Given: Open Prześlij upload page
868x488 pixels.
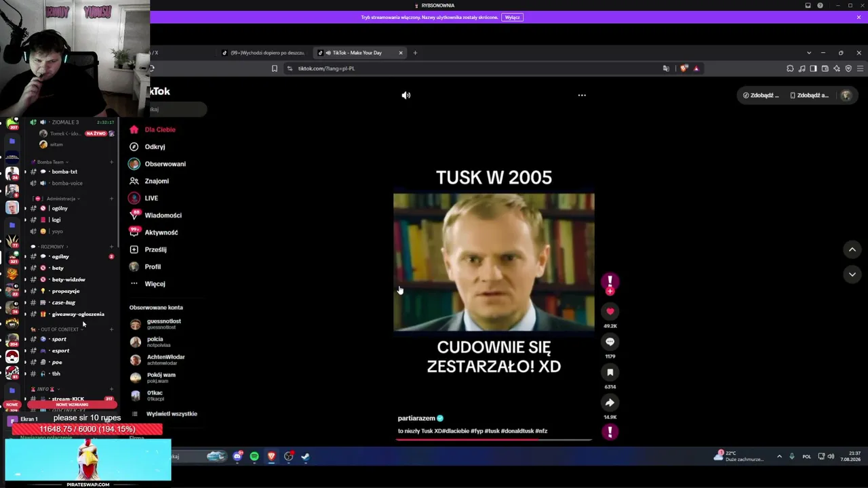Looking at the screenshot, I should (155, 249).
